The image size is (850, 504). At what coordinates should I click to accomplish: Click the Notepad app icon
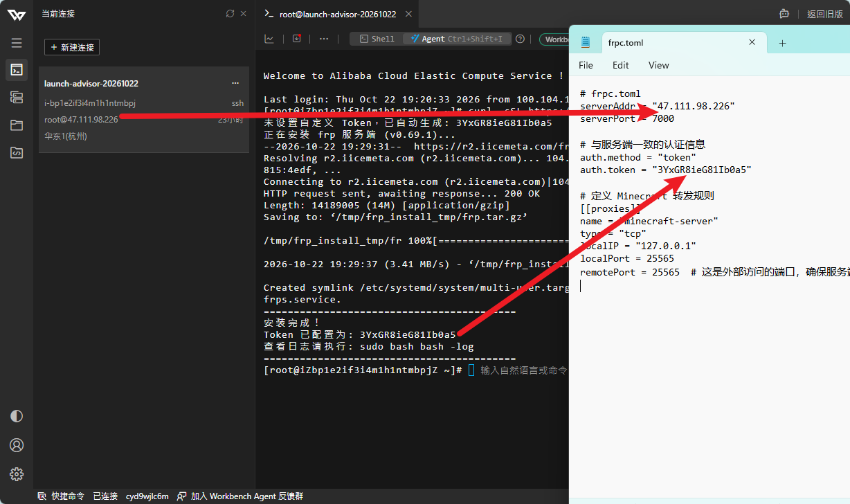pos(586,42)
